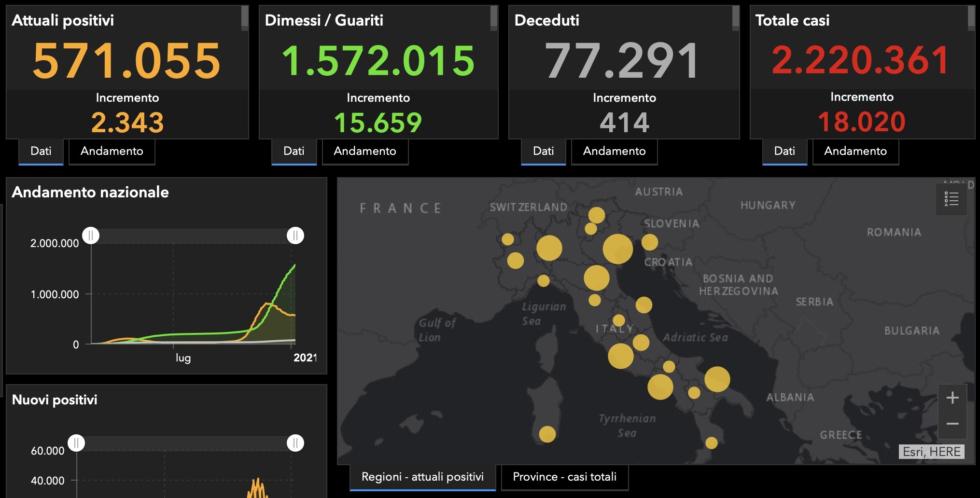Click the Sardinia region bubble on map
Viewport: 980px width, 498px height.
[547, 434]
